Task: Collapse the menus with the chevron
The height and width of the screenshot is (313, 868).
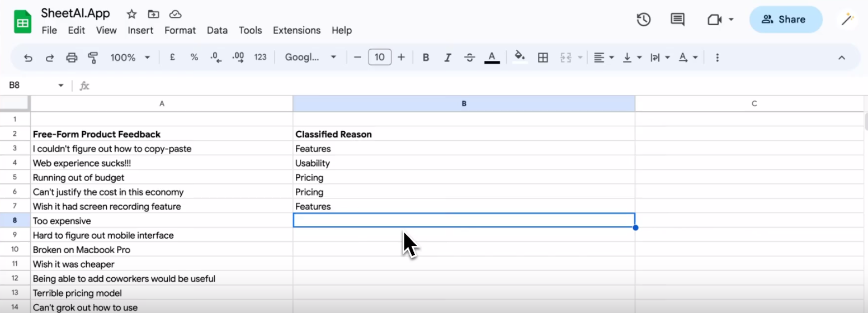Action: point(841,58)
